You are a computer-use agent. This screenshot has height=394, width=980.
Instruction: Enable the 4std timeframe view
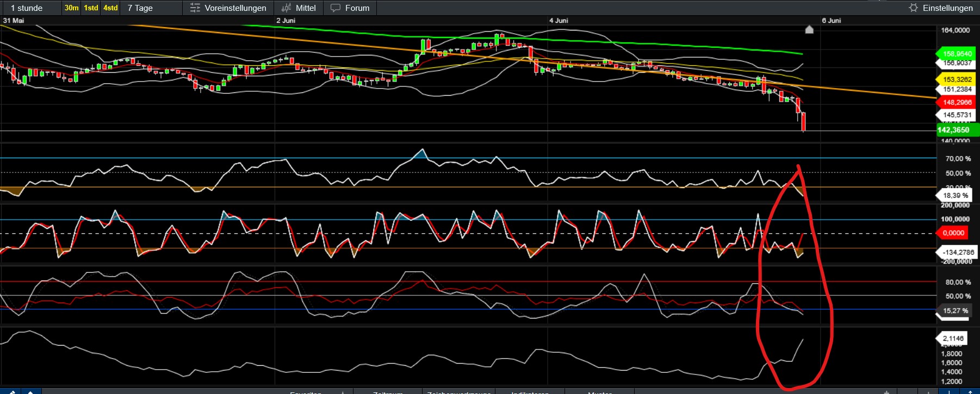tap(110, 8)
